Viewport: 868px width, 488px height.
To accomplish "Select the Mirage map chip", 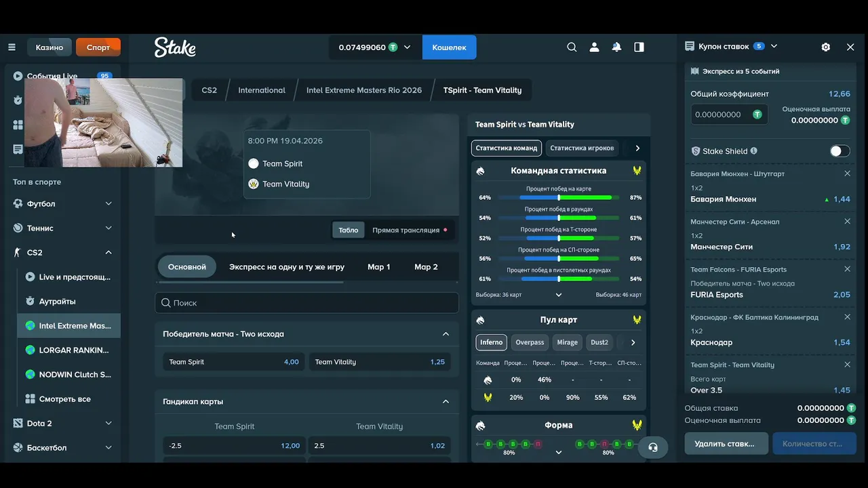I will pyautogui.click(x=568, y=342).
